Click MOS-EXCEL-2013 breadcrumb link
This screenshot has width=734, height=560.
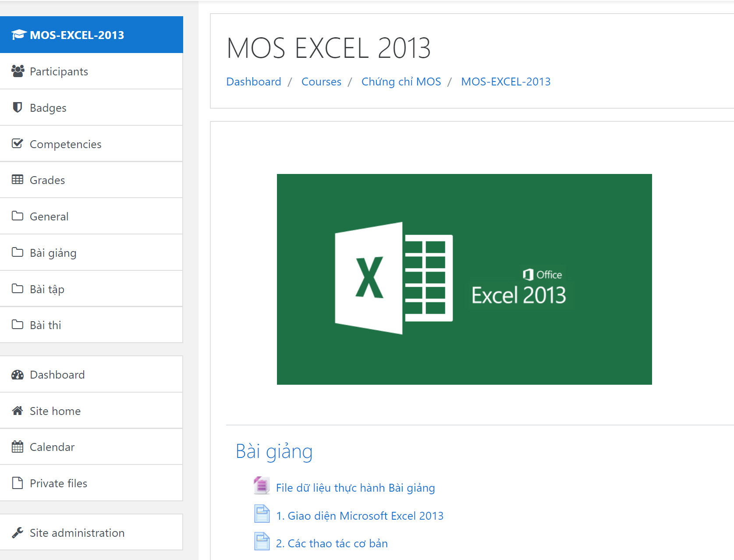pyautogui.click(x=506, y=82)
